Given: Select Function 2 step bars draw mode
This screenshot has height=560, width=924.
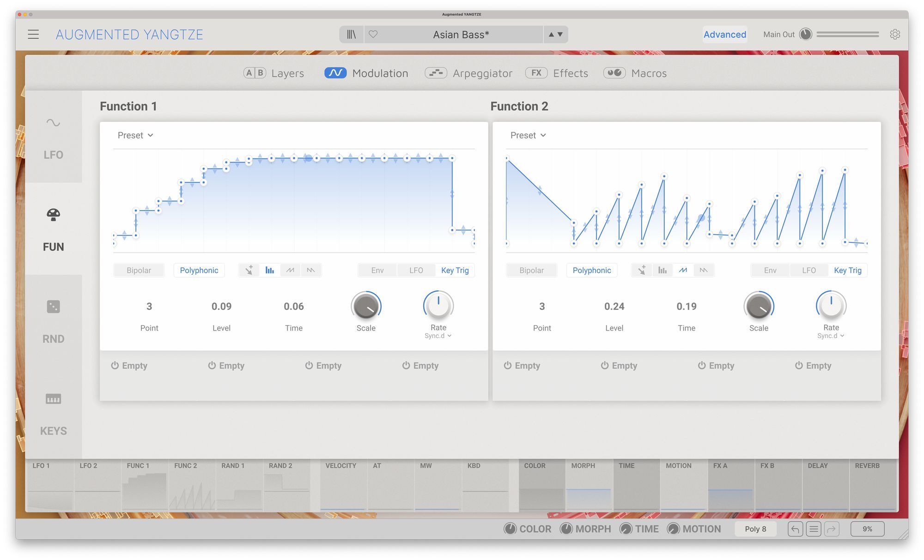Looking at the screenshot, I should [x=663, y=270].
